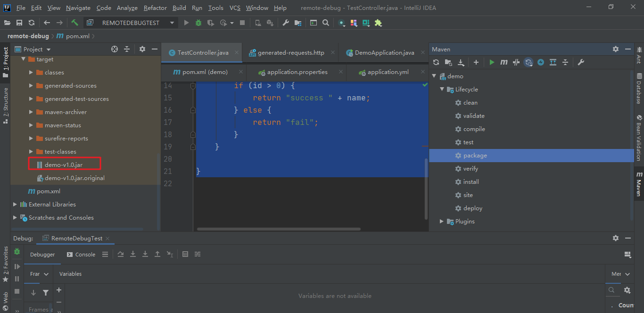Open the profiler run dropdown arrow
The width and height of the screenshot is (644, 313).
point(232,23)
